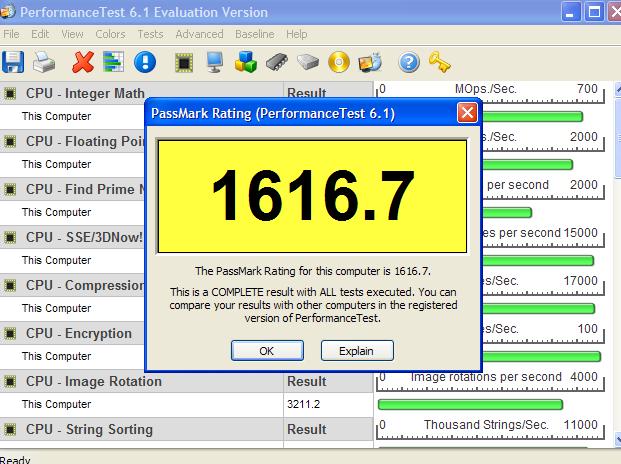Viewport: 621px width, 464px height.
Task: Click the Find Prime green result bar
Action: point(507,213)
